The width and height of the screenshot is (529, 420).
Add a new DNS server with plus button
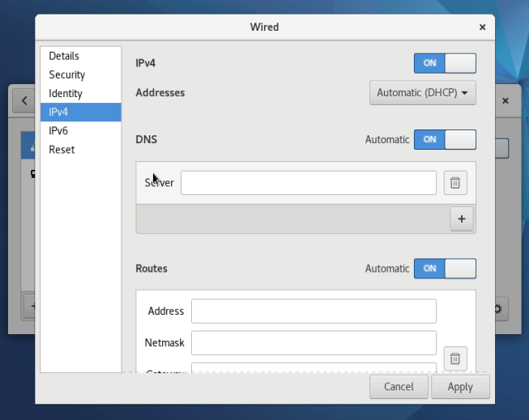[x=462, y=218]
